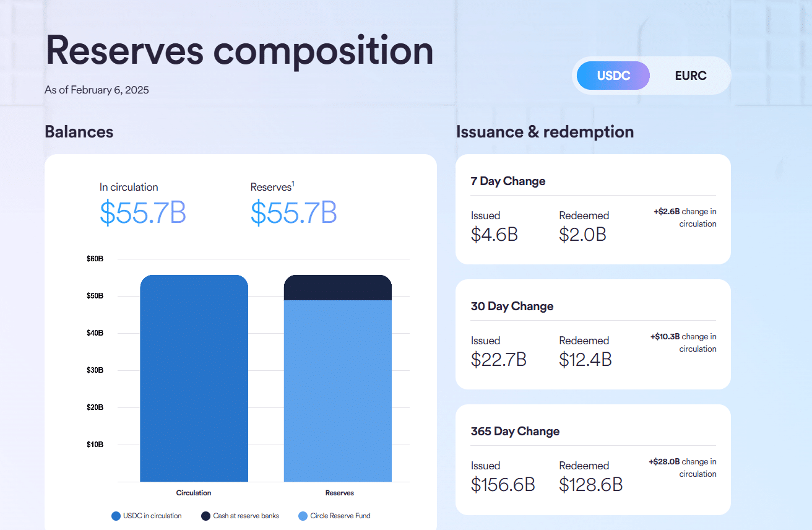
Task: Click the light-blue Reserve Fund bar segment
Action: (x=338, y=391)
